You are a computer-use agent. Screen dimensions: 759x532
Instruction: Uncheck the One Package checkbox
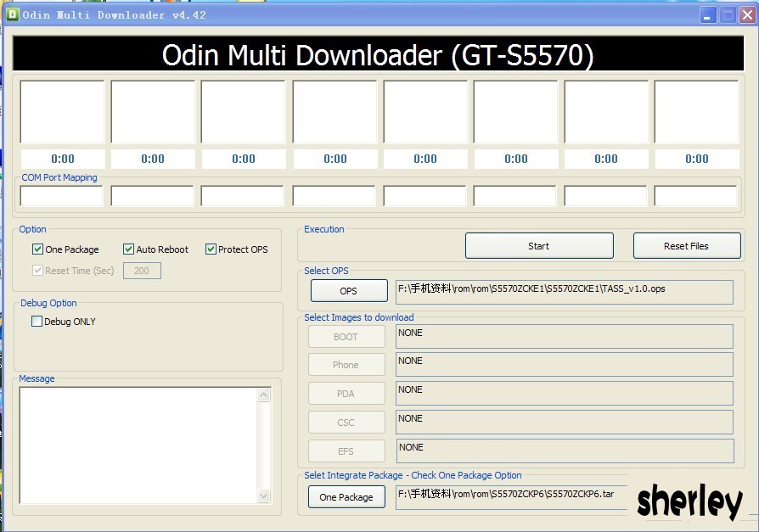[37, 249]
